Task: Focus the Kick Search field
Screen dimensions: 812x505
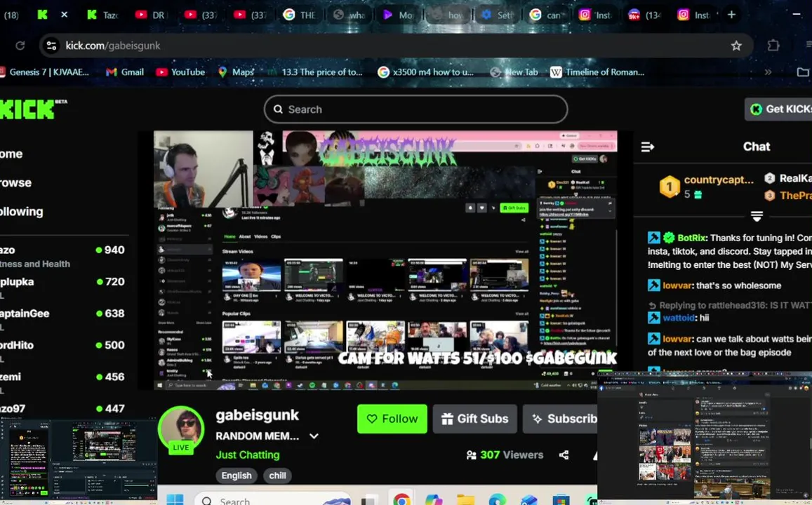Action: coord(416,109)
